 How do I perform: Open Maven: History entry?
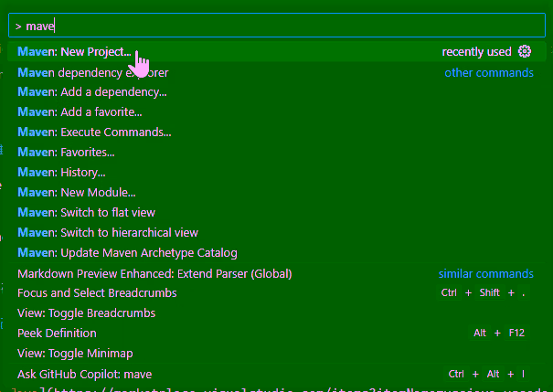[61, 173]
